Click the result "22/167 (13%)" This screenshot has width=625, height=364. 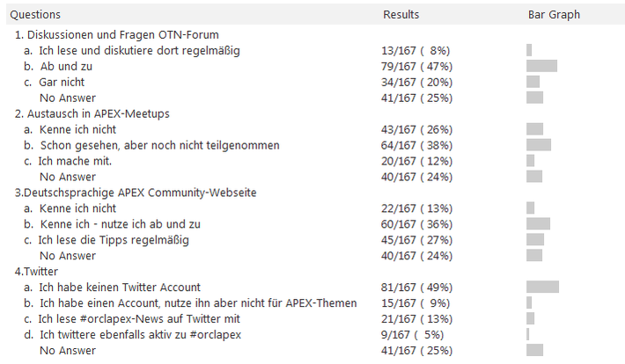point(415,208)
